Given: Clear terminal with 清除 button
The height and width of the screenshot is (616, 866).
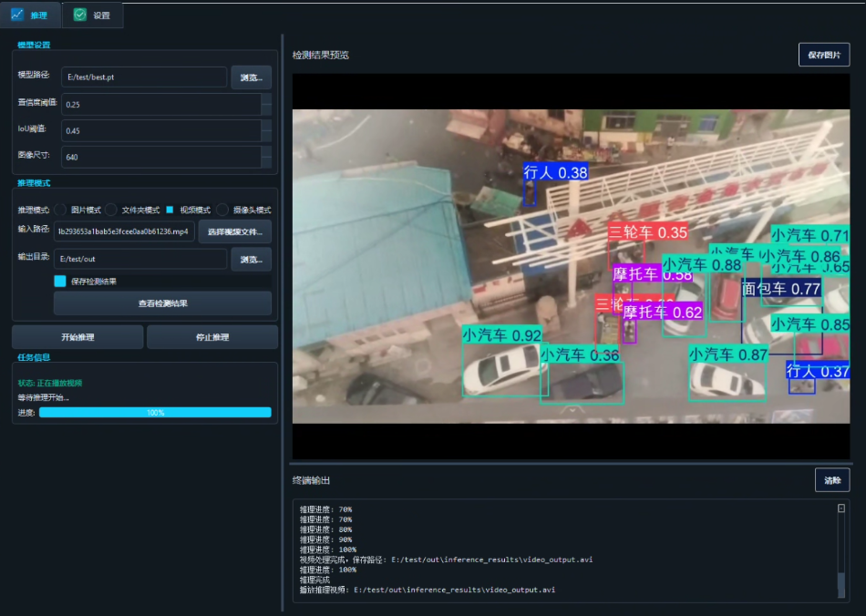Looking at the screenshot, I should click(x=832, y=480).
